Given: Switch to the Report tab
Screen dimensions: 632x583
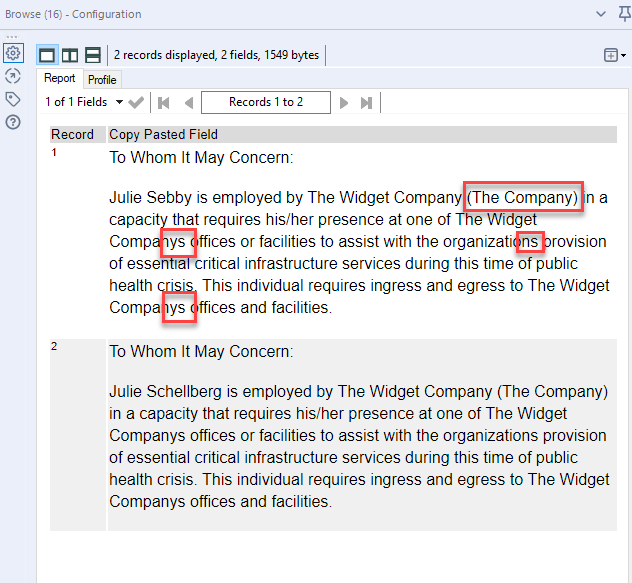Looking at the screenshot, I should [x=60, y=78].
